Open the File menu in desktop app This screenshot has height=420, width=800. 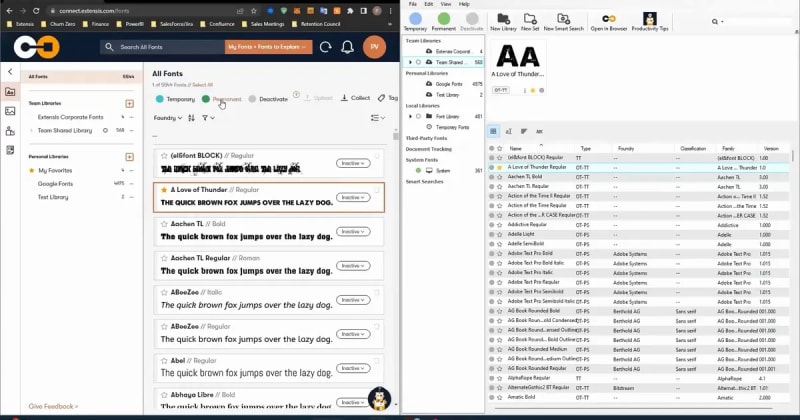412,4
